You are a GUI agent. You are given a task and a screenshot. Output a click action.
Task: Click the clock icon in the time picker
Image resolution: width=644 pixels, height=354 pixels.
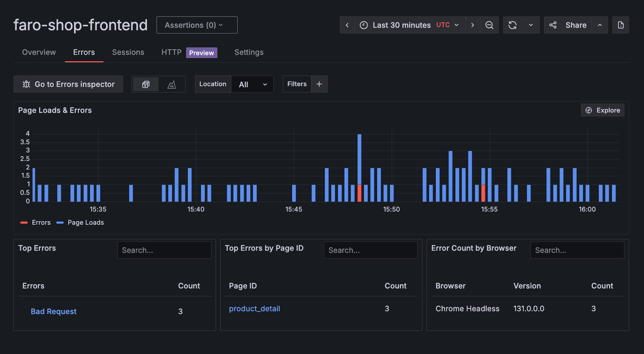[363, 25]
